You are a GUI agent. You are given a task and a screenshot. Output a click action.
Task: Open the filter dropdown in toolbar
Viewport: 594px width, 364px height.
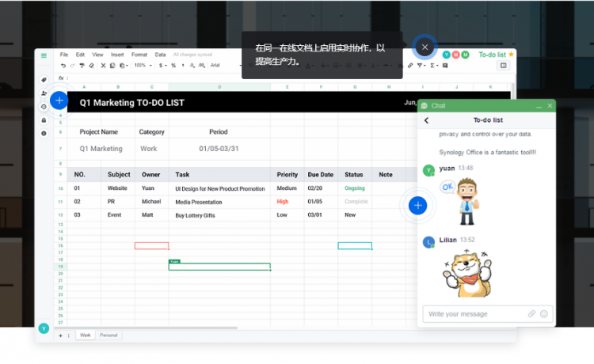(422, 66)
